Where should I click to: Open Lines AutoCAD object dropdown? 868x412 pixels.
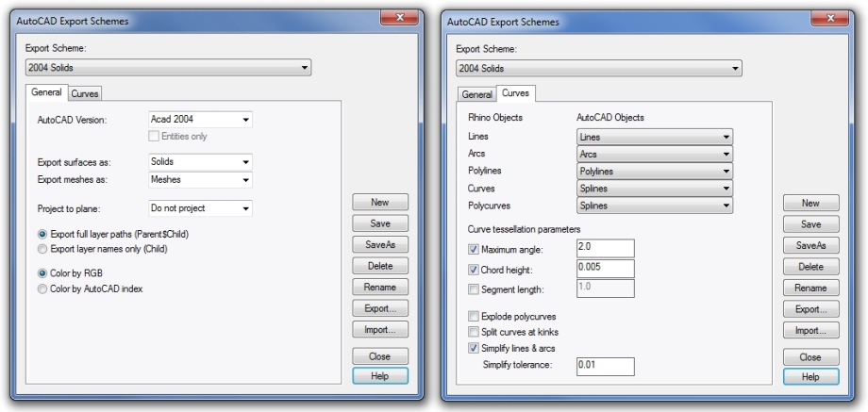point(655,137)
